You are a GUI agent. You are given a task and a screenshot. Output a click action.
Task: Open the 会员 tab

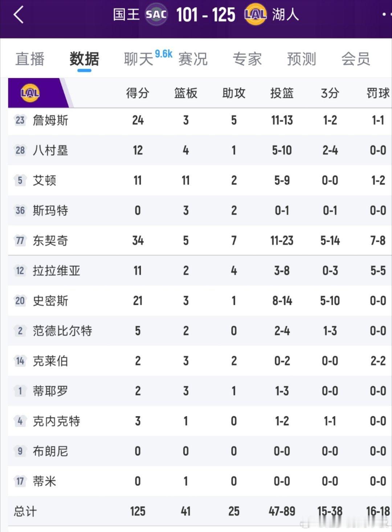356,59
